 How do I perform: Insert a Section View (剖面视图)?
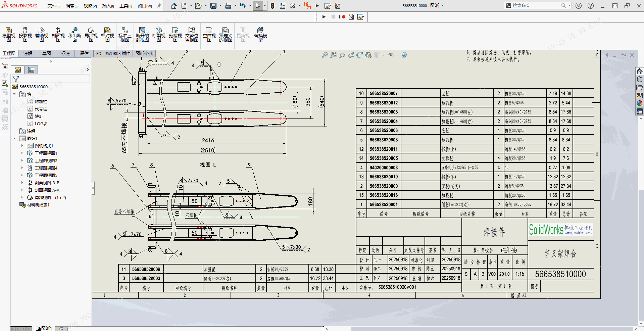tap(58, 34)
